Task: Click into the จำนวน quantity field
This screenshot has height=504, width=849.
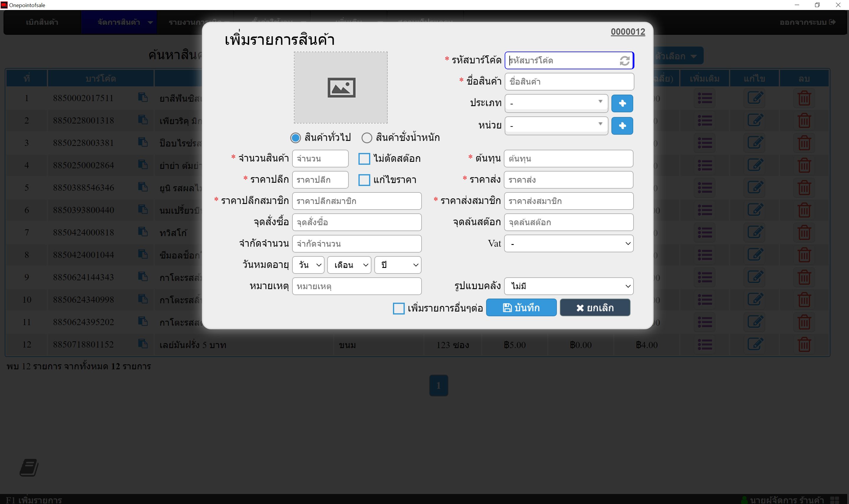Action: pos(320,159)
